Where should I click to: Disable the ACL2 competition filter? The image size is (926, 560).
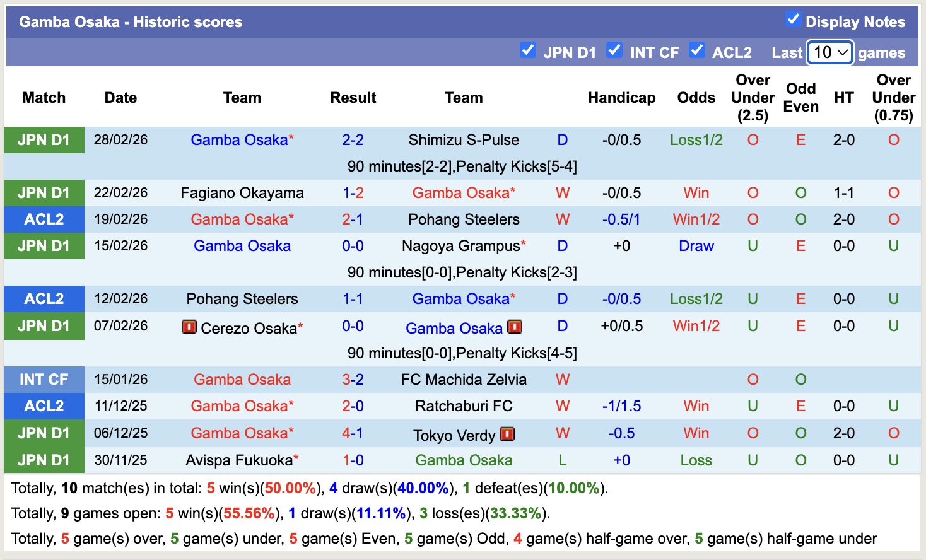coord(696,50)
